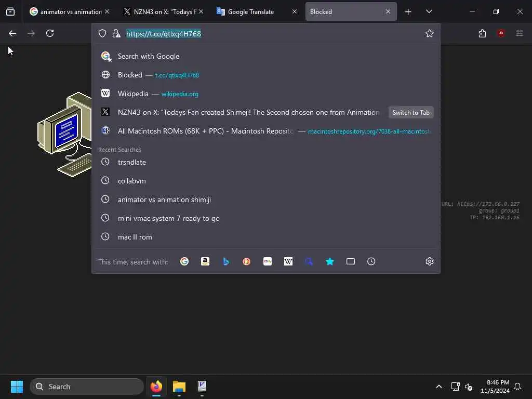Search history using the clock shortcut
532x399 pixels.
pyautogui.click(x=371, y=262)
